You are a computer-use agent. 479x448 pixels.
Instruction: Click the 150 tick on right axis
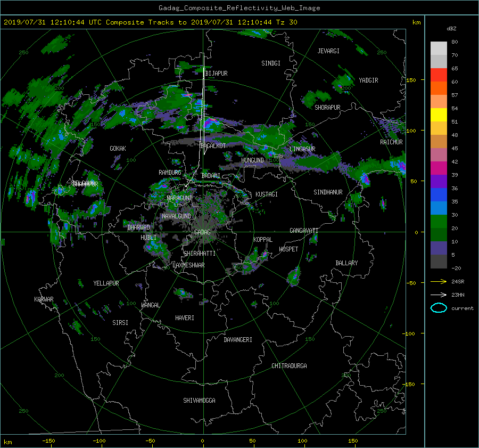(411, 80)
